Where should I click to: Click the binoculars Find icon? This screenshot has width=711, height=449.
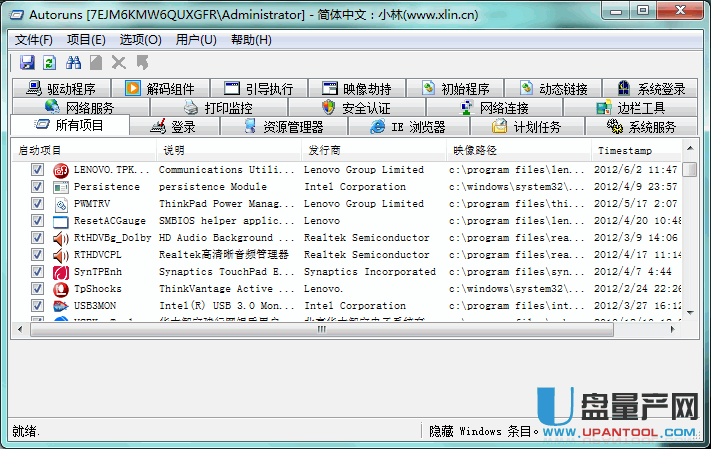click(x=73, y=63)
